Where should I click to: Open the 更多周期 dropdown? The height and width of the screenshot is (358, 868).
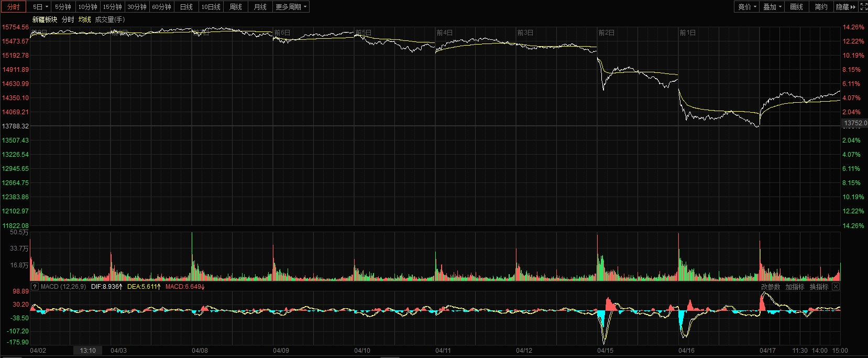click(x=291, y=7)
